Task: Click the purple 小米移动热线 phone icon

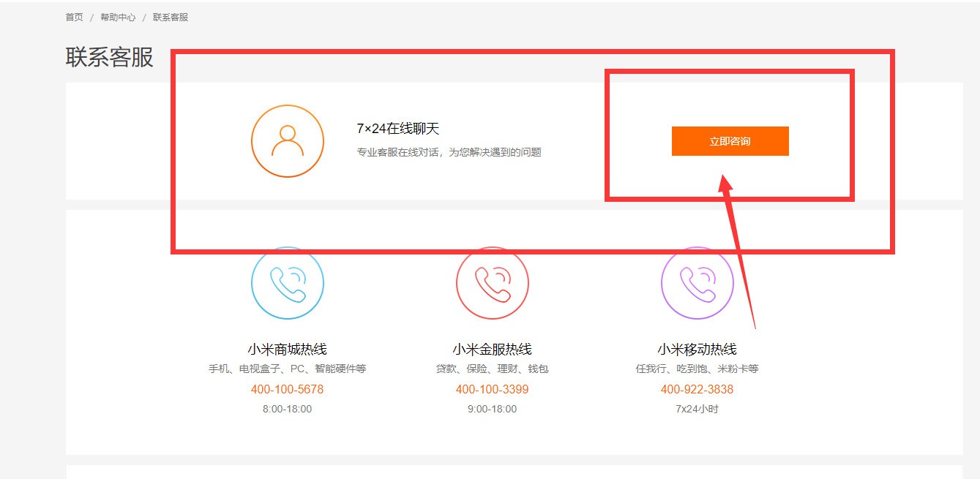Action: click(697, 283)
